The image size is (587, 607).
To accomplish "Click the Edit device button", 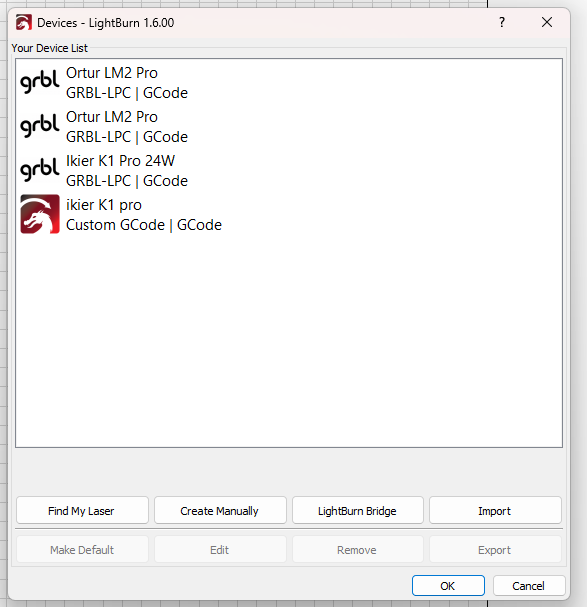I will pos(220,550).
